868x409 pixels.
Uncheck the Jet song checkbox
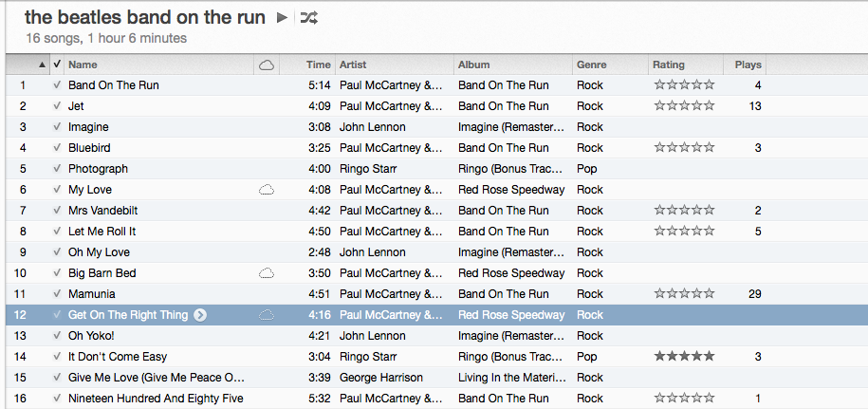(57, 106)
